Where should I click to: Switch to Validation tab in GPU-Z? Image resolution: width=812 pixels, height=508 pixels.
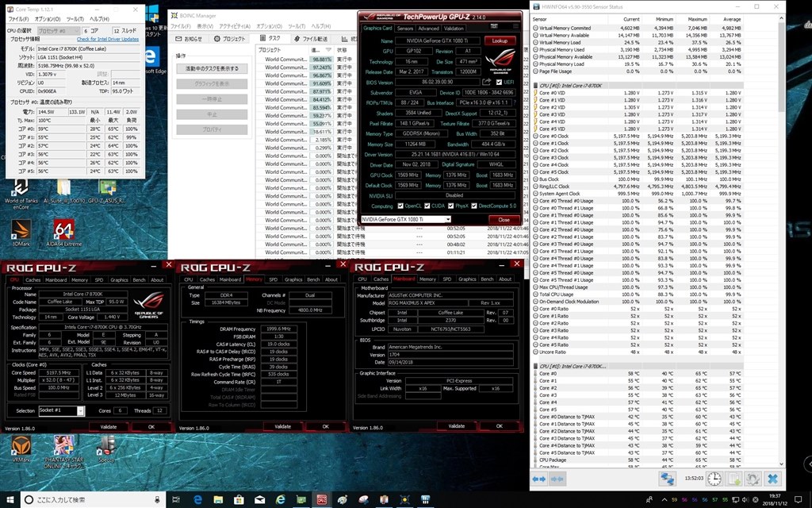(x=454, y=28)
